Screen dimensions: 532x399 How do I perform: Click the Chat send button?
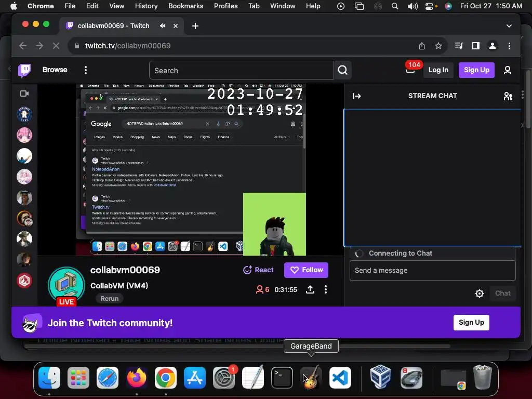point(502,293)
